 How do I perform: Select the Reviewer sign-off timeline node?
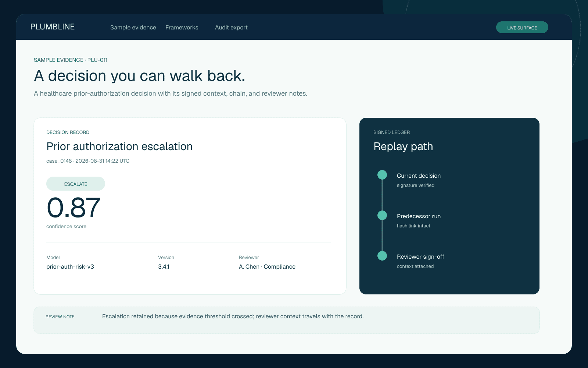382,256
